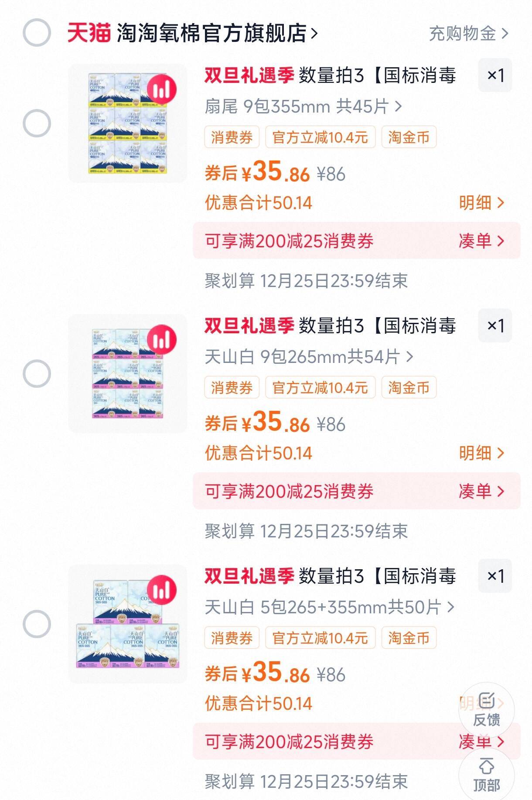This screenshot has width=532, height=800.
Task: Open the 充购物金 link
Action: pos(468,33)
